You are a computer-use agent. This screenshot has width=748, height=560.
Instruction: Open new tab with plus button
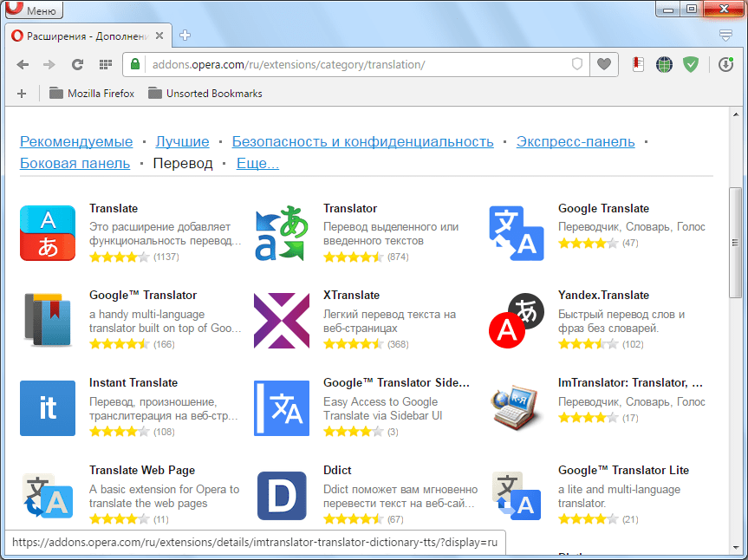(185, 36)
